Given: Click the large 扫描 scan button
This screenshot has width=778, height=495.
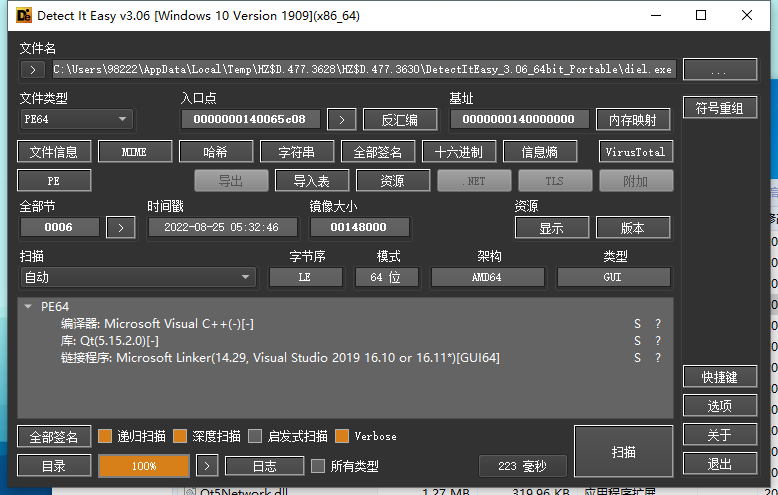Looking at the screenshot, I should click(624, 451).
